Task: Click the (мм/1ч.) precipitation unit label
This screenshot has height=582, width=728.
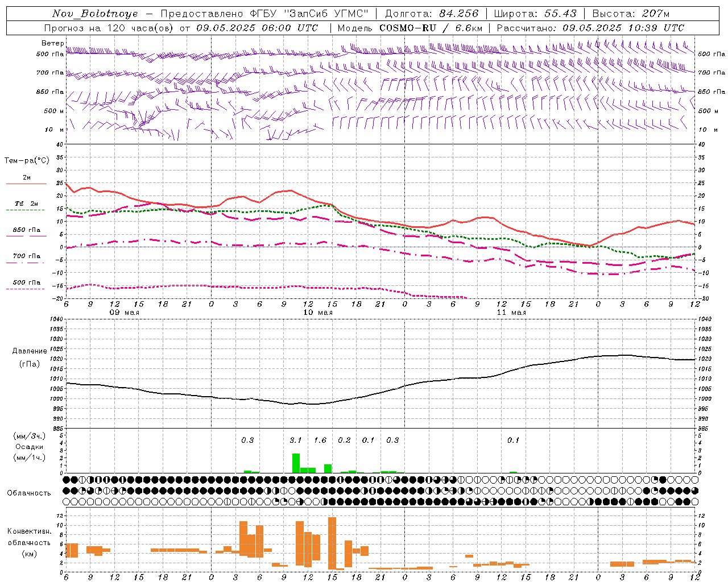Action: coord(28,458)
